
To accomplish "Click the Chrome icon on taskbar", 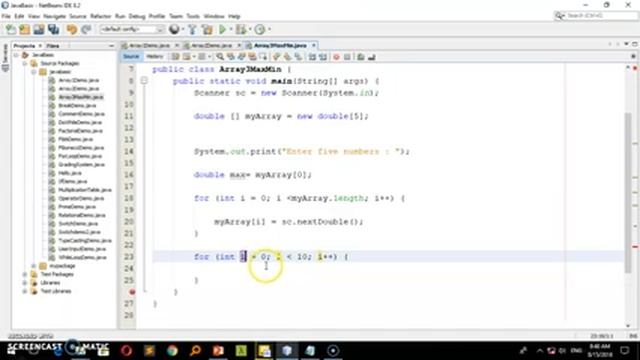I will pos(172,351).
